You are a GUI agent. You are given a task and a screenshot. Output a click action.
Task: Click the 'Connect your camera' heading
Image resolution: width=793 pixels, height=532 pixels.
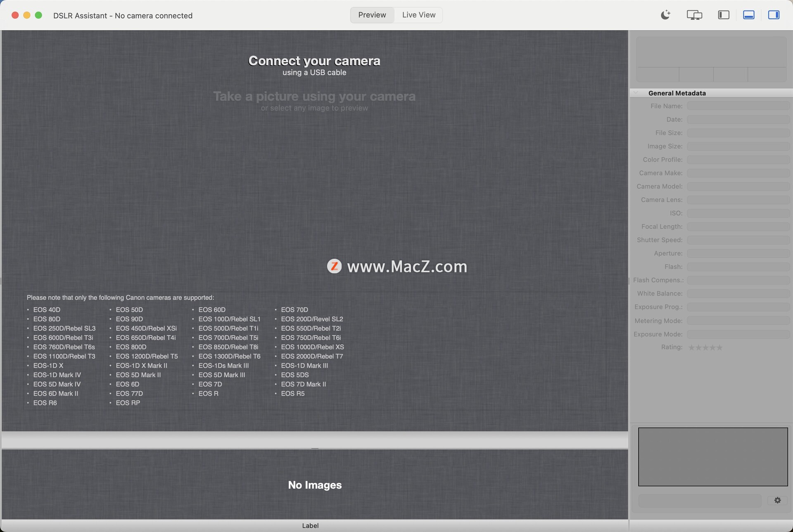[314, 61]
